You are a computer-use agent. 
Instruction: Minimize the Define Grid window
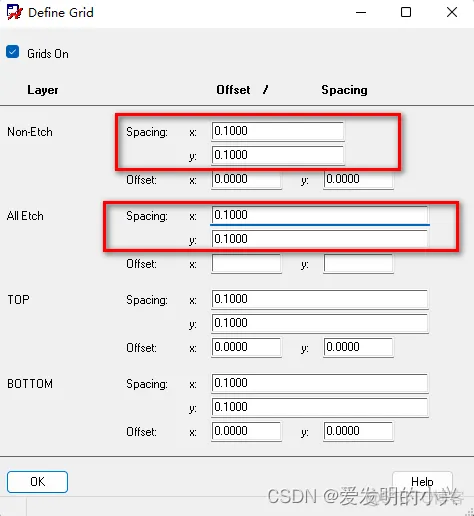(361, 13)
